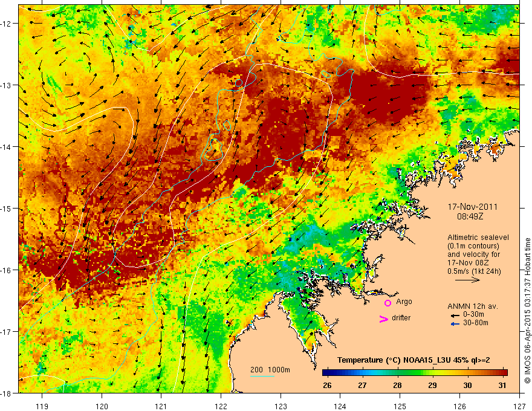
Task: Click the temperature color bar at 26
Action: pos(327,373)
